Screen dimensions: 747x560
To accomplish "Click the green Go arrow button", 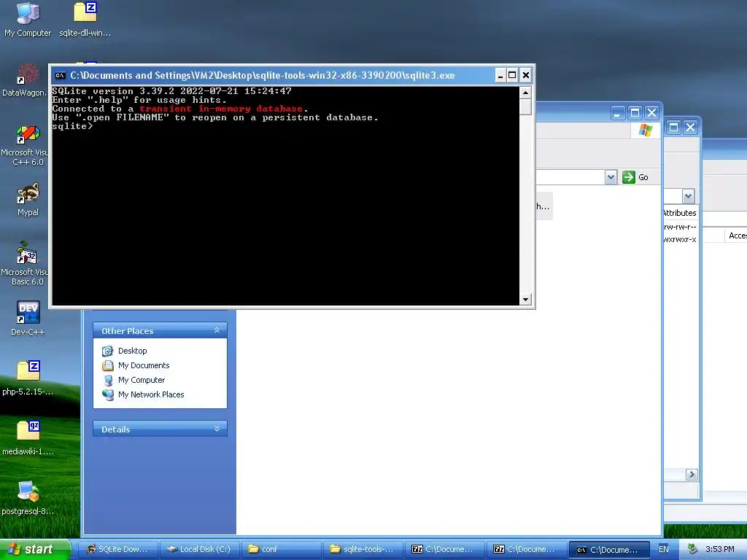I will [628, 177].
